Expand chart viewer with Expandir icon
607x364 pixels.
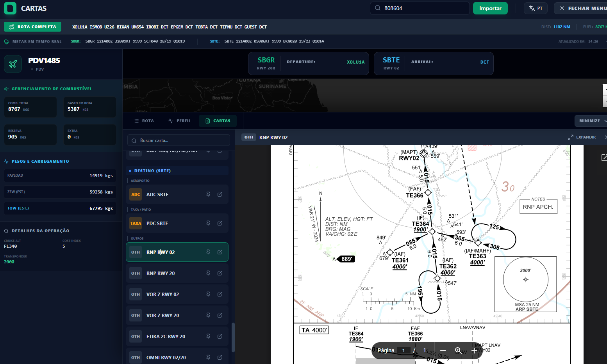[x=571, y=137]
